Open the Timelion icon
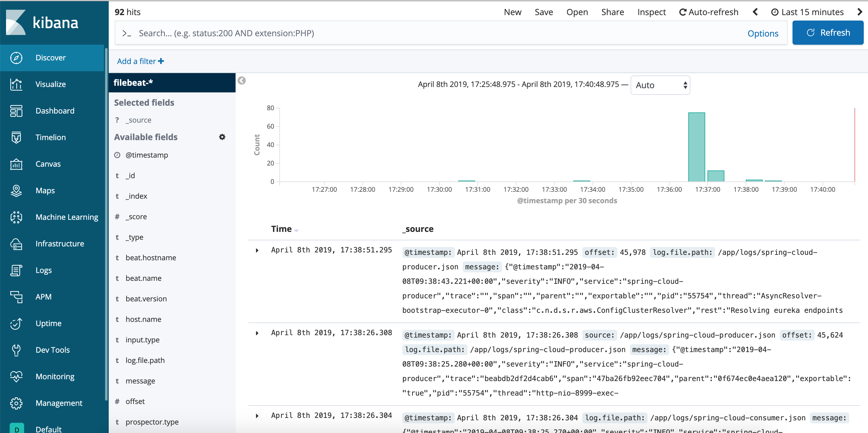The height and width of the screenshot is (433, 868). tap(16, 137)
